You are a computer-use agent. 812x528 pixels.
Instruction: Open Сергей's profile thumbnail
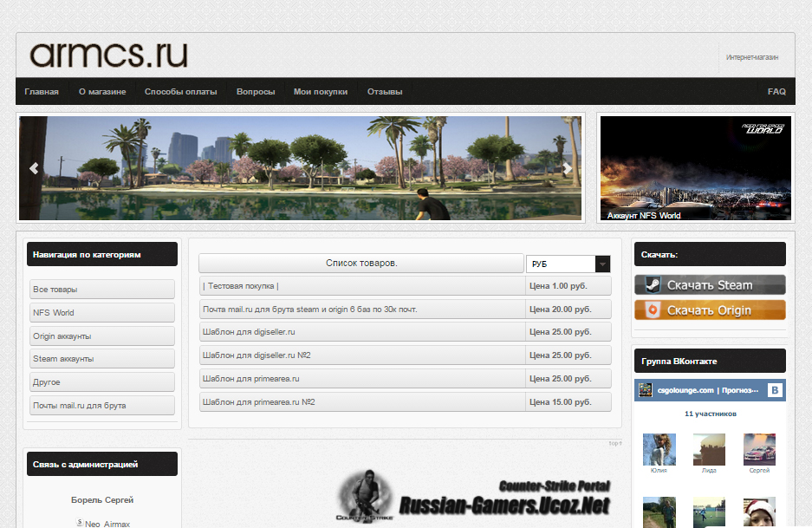coord(759,450)
